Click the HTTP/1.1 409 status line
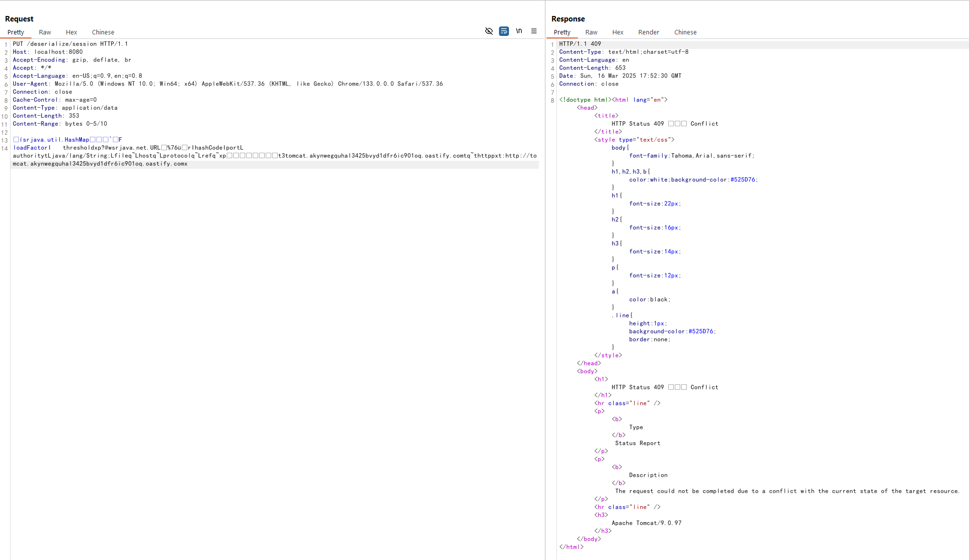 coord(580,44)
